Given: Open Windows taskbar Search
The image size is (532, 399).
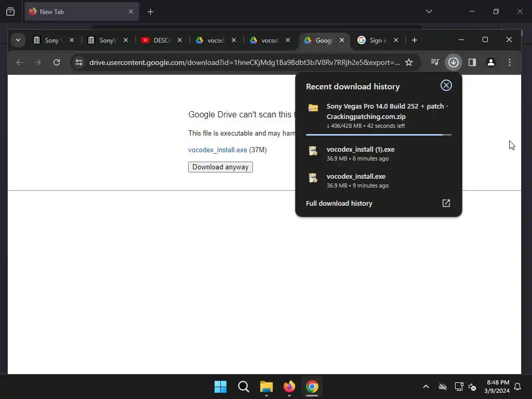Looking at the screenshot, I should 244,387.
